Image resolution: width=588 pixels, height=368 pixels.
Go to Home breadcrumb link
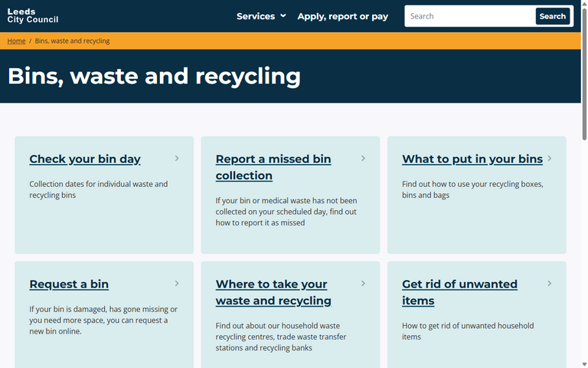coord(16,41)
